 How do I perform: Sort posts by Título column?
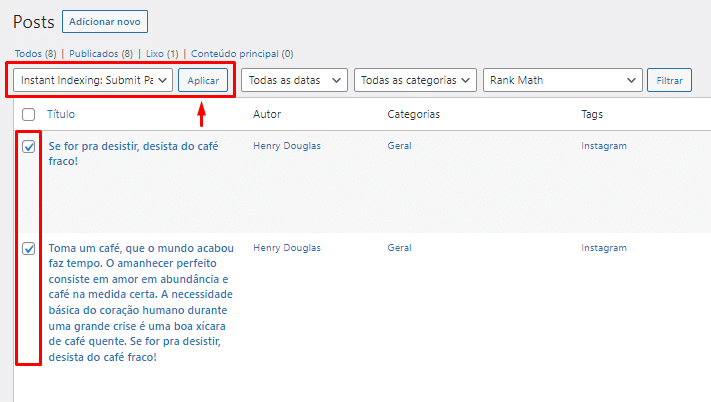pyautogui.click(x=61, y=115)
